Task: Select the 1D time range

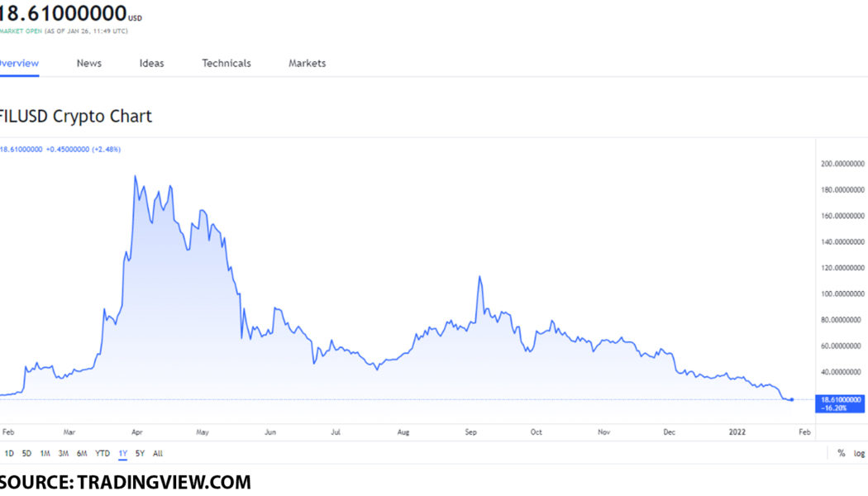Action: [10, 453]
